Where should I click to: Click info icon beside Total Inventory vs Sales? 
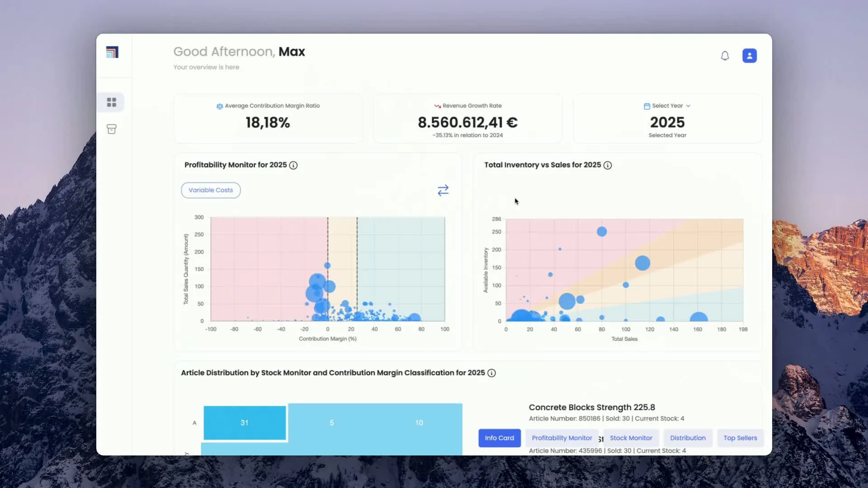[x=608, y=165]
